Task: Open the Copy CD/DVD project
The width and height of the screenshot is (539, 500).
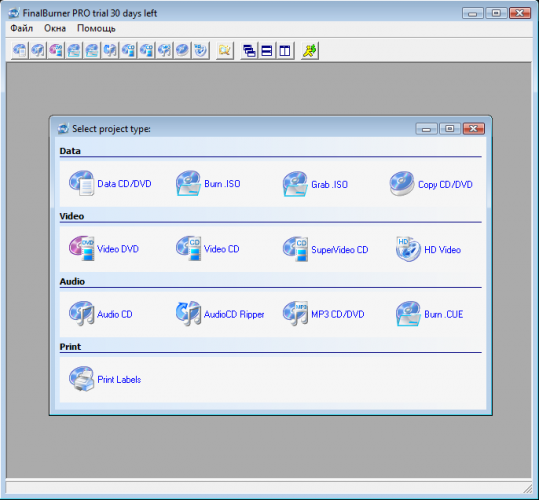Action: click(x=431, y=184)
